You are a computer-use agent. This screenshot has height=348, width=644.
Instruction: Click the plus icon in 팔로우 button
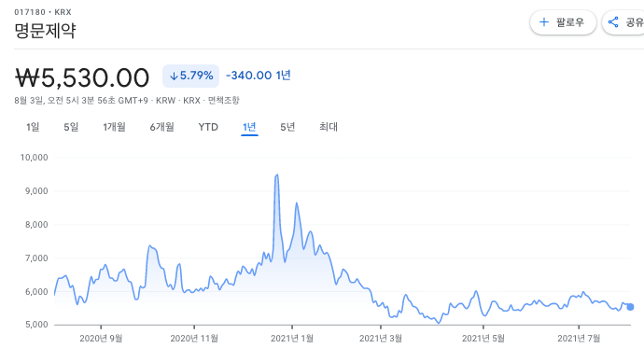tap(544, 22)
